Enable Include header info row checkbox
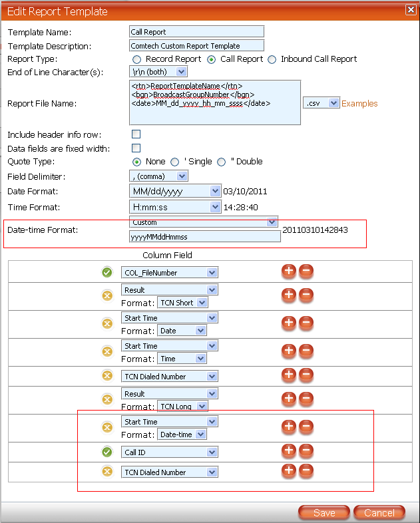Viewport: 420px width, 523px height. pyautogui.click(x=136, y=134)
